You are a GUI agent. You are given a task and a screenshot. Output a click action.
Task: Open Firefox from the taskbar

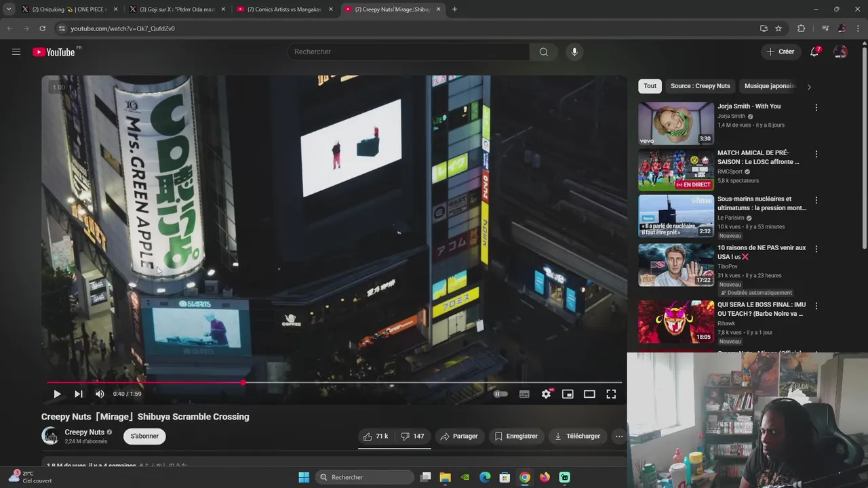pos(545,477)
